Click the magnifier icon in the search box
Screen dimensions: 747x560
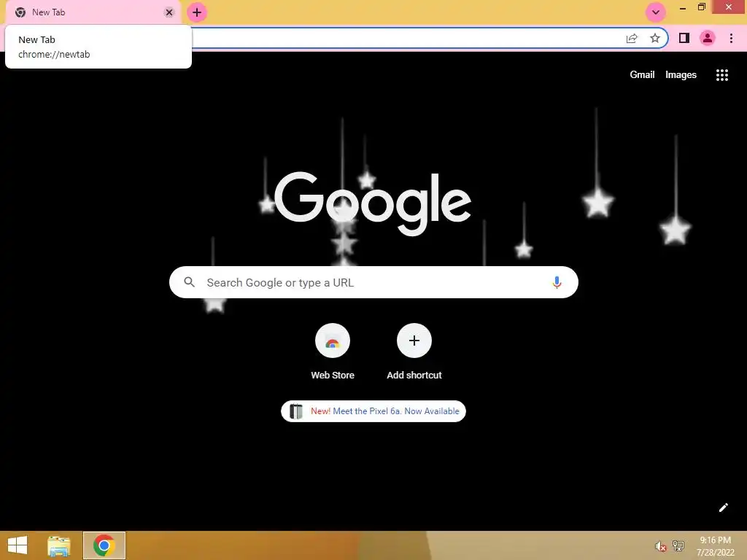(x=189, y=282)
